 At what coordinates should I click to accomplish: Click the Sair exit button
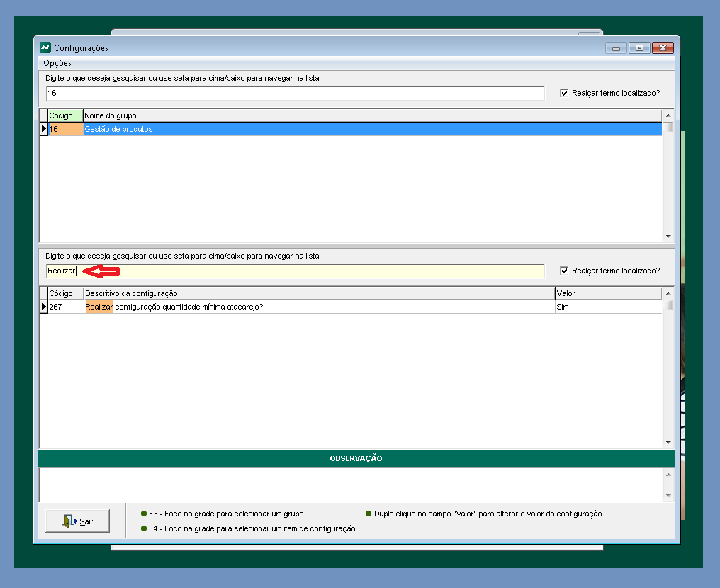[77, 521]
